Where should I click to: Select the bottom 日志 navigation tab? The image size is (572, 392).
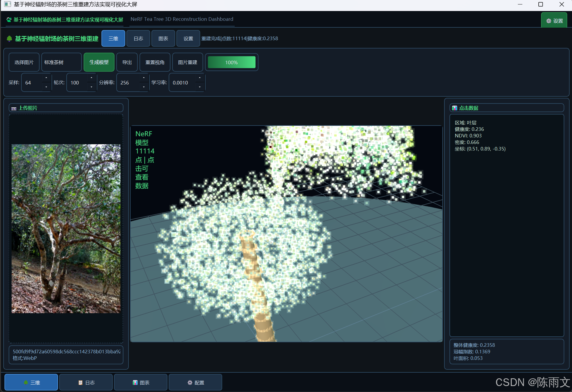pos(86,382)
